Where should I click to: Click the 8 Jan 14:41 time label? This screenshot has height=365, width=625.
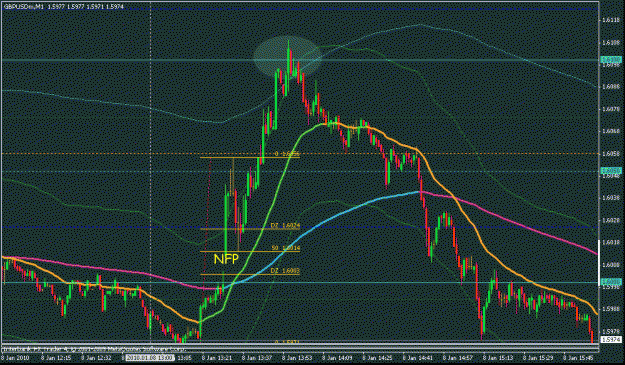(417, 358)
